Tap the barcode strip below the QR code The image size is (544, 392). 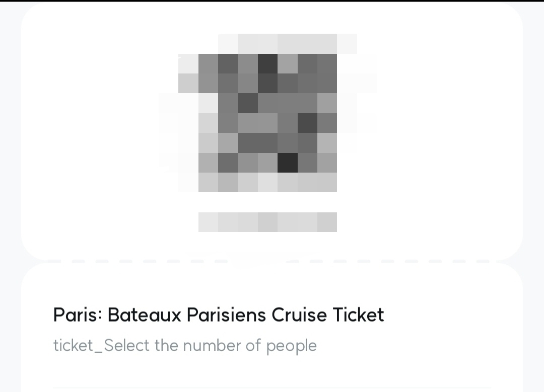[267, 221]
